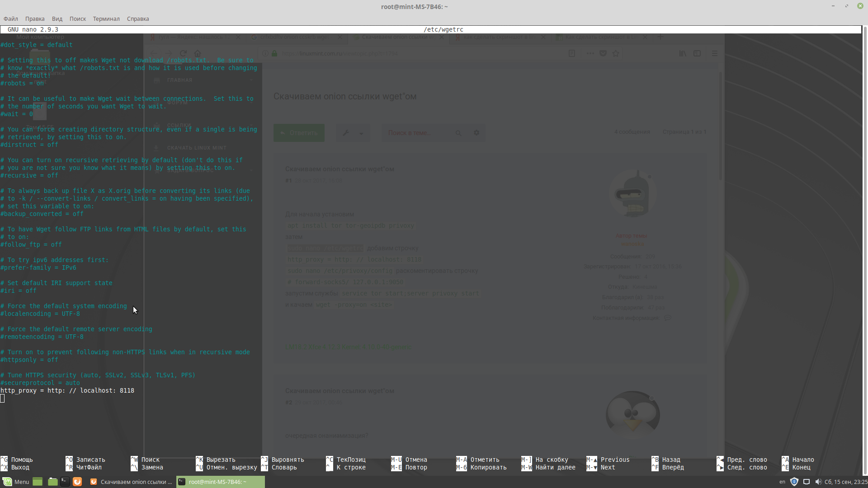
Task: Open the calendar from the date and clock
Action: (845, 482)
